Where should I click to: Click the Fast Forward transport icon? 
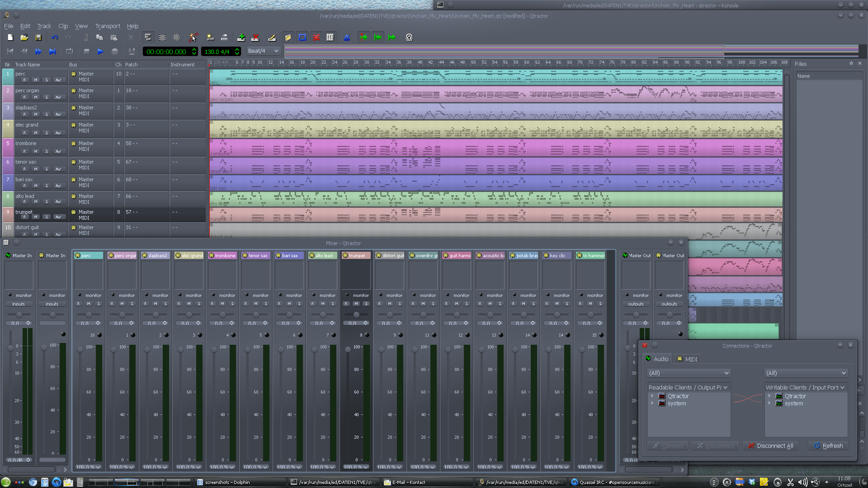click(38, 52)
